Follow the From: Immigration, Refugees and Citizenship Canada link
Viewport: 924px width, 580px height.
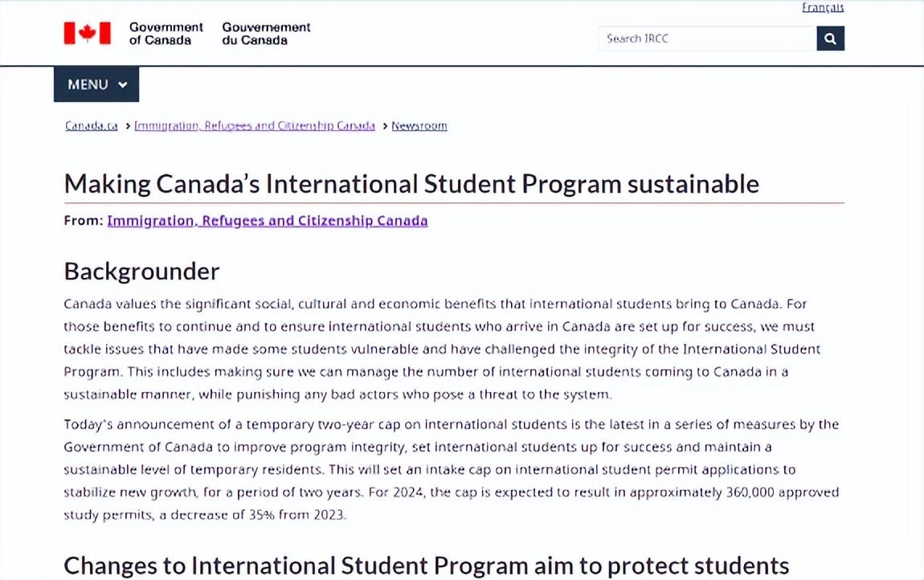tap(267, 221)
